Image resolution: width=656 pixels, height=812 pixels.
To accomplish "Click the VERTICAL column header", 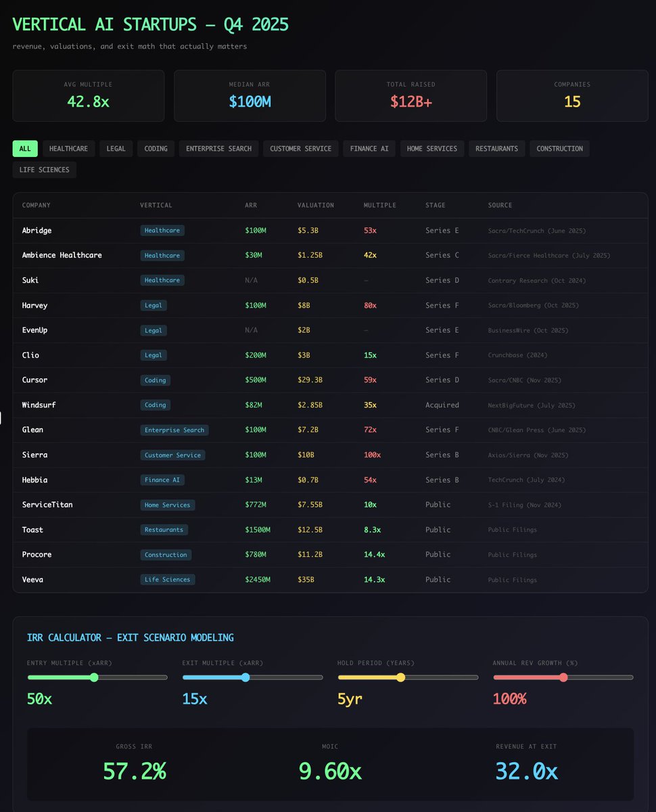I will pyautogui.click(x=156, y=205).
